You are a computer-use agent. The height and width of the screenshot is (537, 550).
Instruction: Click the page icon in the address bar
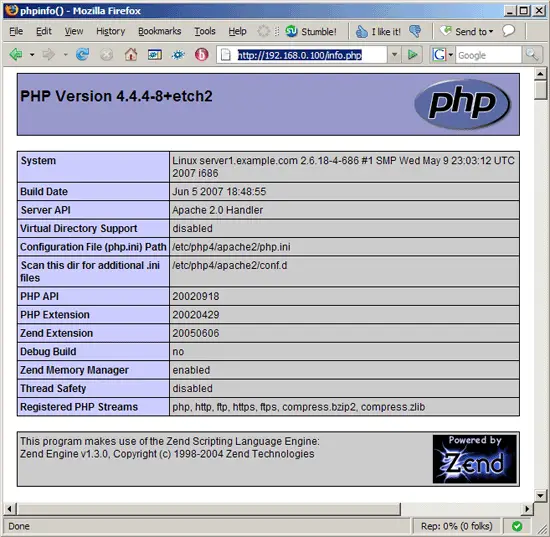(226, 55)
